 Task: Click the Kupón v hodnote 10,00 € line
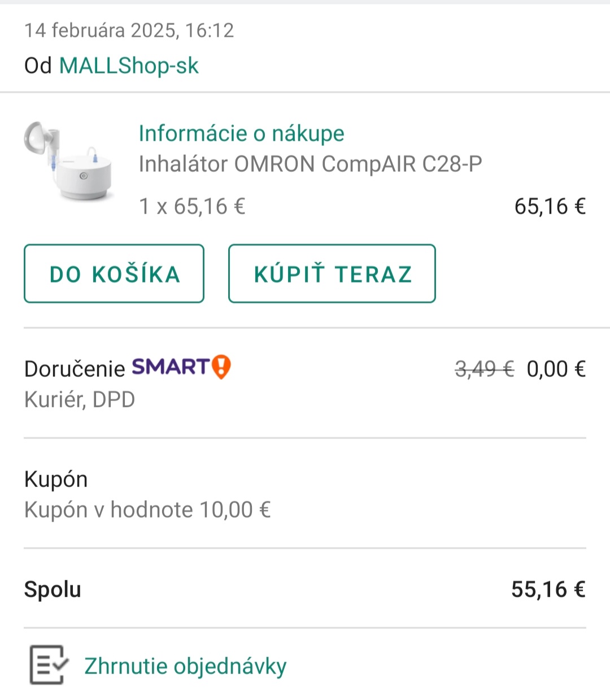pos(147,510)
